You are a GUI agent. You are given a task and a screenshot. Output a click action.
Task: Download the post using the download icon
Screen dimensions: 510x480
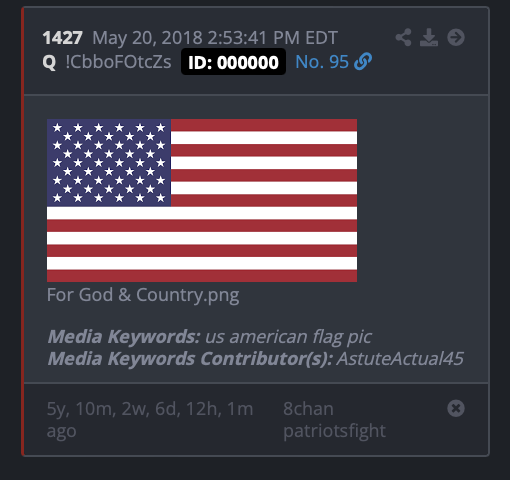429,37
